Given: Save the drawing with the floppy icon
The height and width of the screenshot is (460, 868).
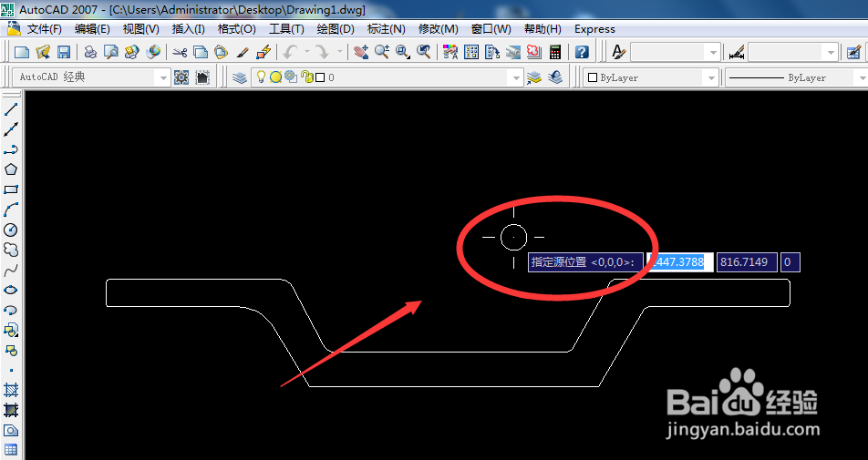Looking at the screenshot, I should pyautogui.click(x=64, y=52).
